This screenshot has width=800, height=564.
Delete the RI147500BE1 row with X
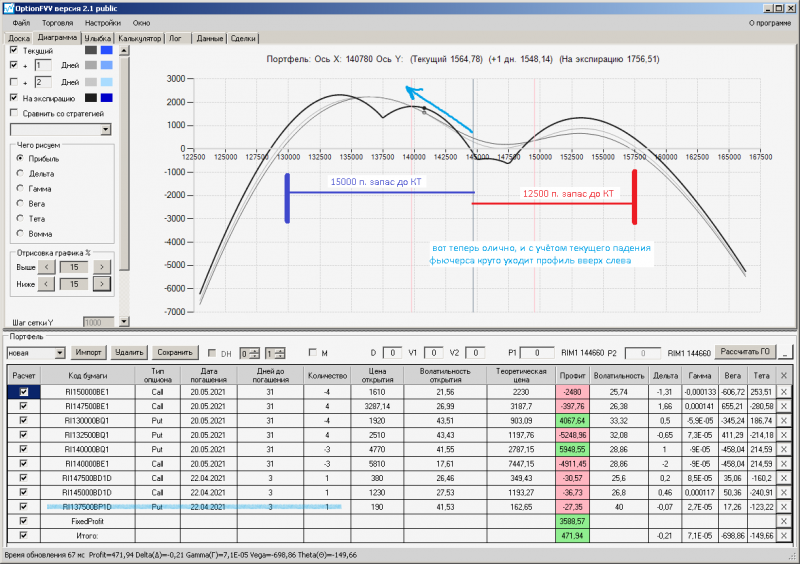tap(784, 406)
